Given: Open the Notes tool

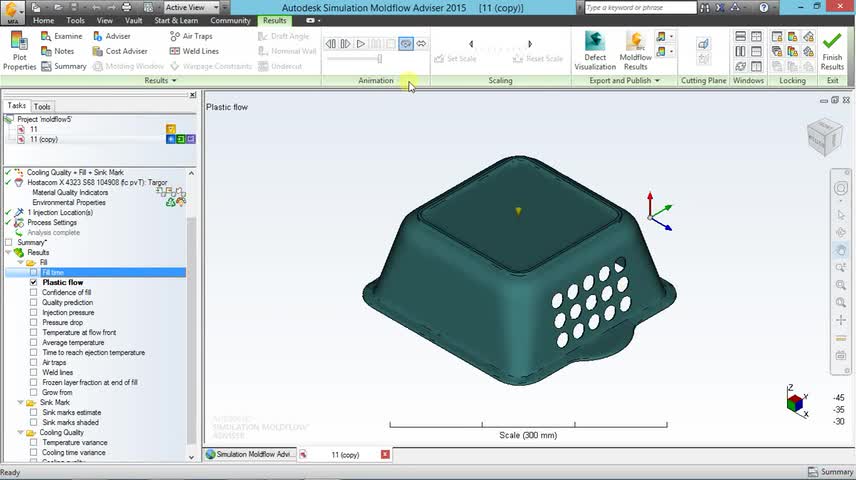Looking at the screenshot, I should coord(57,51).
